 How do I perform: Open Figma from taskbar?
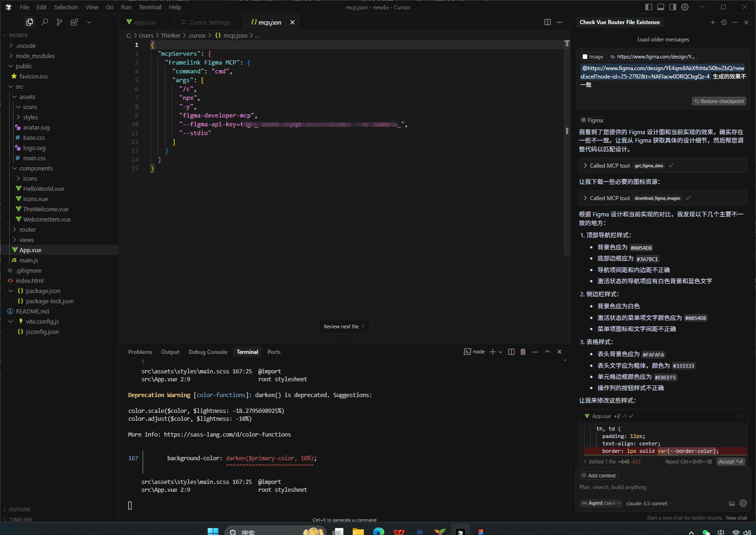tap(481, 531)
